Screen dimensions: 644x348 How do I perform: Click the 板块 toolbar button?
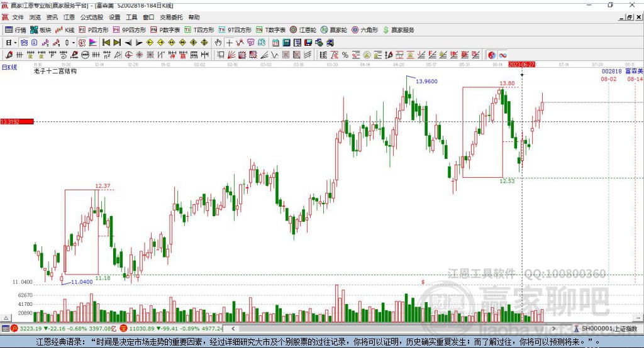[x=41, y=30]
